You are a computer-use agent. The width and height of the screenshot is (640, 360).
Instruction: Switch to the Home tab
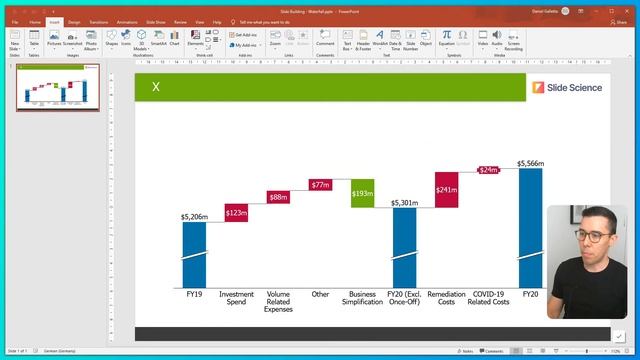click(x=35, y=22)
